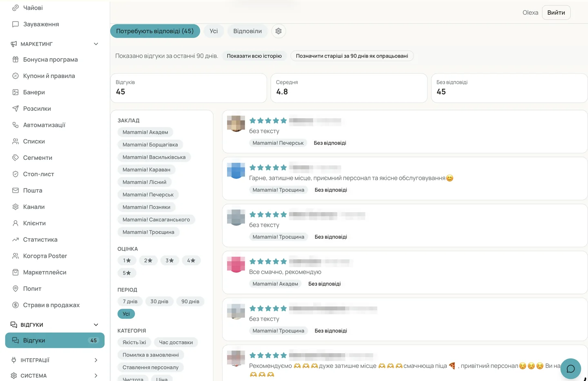Click the Списки people icon
Image resolution: width=588 pixels, height=381 pixels.
[16, 141]
